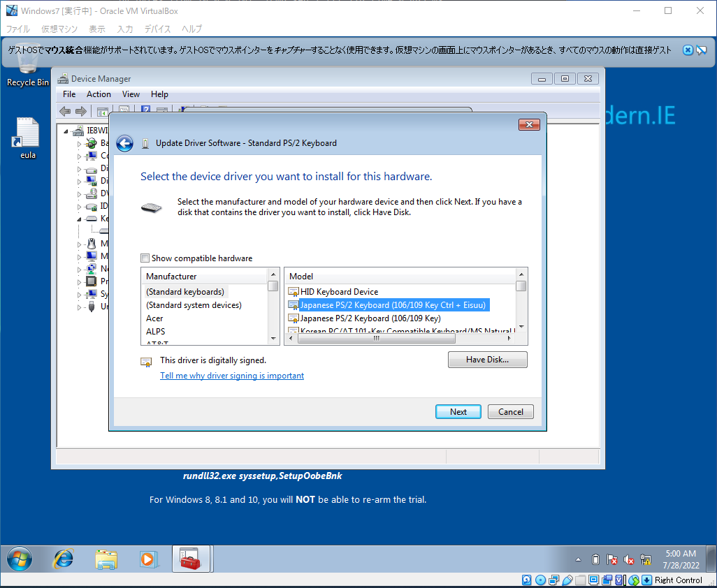
Task: Expand the Network adapters (Ne) tree node
Action: pyautogui.click(x=79, y=269)
